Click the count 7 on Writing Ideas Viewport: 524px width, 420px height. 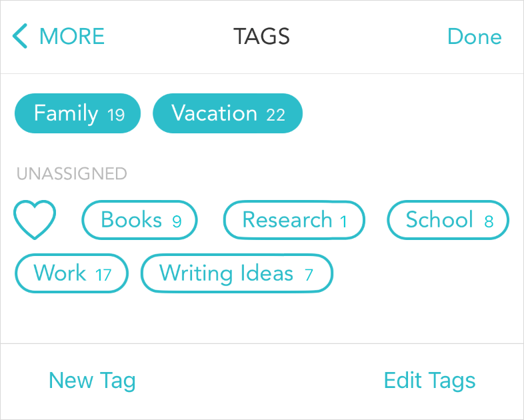tap(309, 275)
